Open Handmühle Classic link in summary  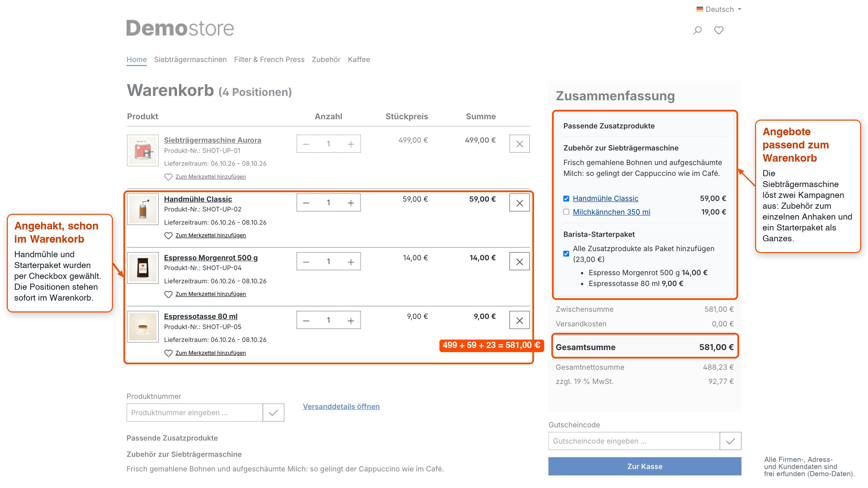click(605, 199)
